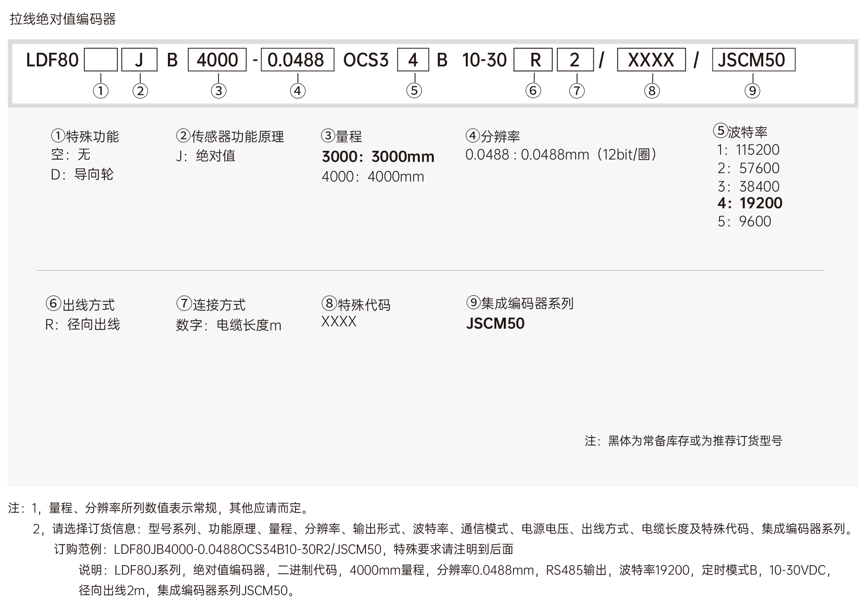The image size is (868, 608).
Task: Click baud rate option 5：9600
Action: 744,221
